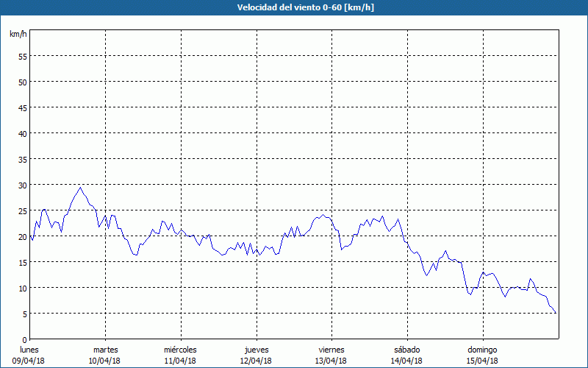Click the 'miércoles' day label
The width and height of the screenshot is (588, 368).
point(180,350)
